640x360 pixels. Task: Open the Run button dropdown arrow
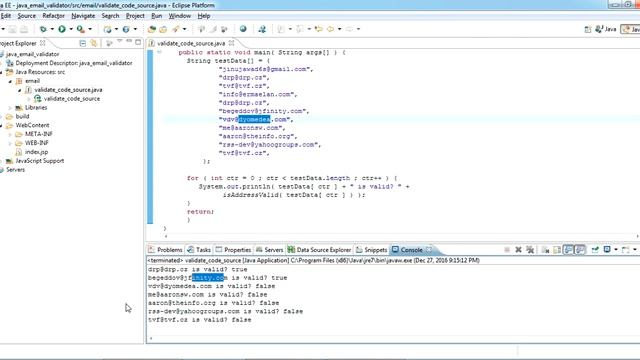(x=71, y=29)
